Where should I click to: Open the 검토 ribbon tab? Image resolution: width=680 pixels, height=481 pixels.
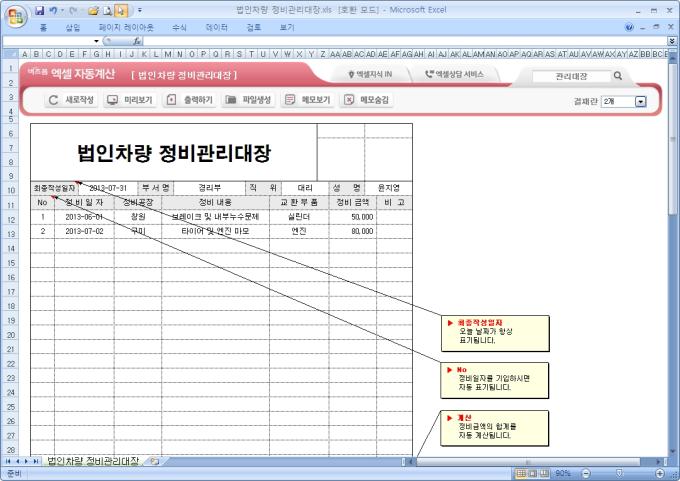254,27
